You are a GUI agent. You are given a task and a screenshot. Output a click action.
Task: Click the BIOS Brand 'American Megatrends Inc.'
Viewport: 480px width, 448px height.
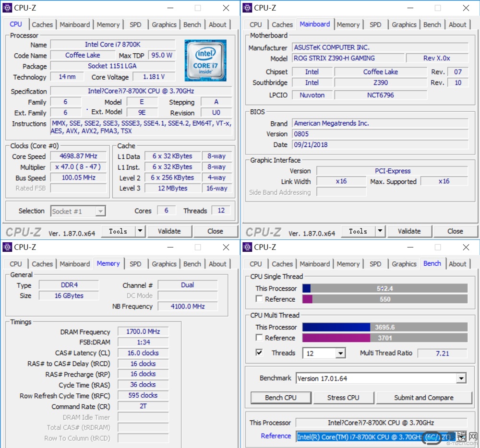coord(380,123)
